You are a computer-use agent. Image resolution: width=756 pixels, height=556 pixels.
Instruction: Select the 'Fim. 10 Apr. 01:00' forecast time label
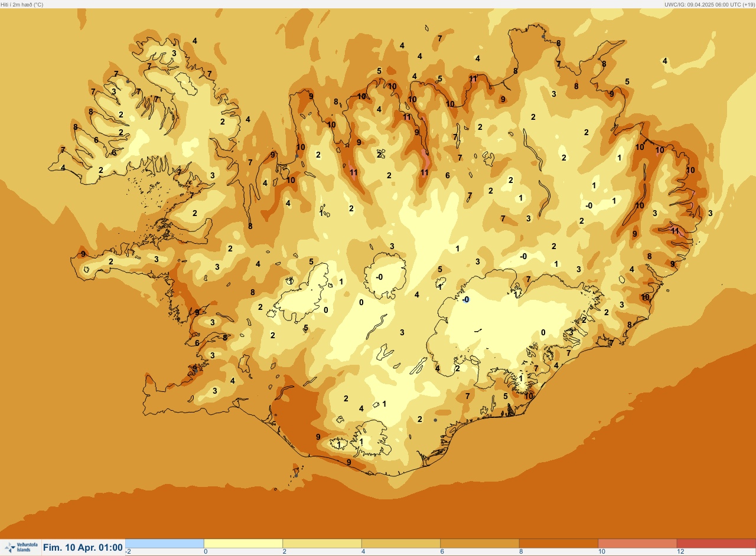83,548
